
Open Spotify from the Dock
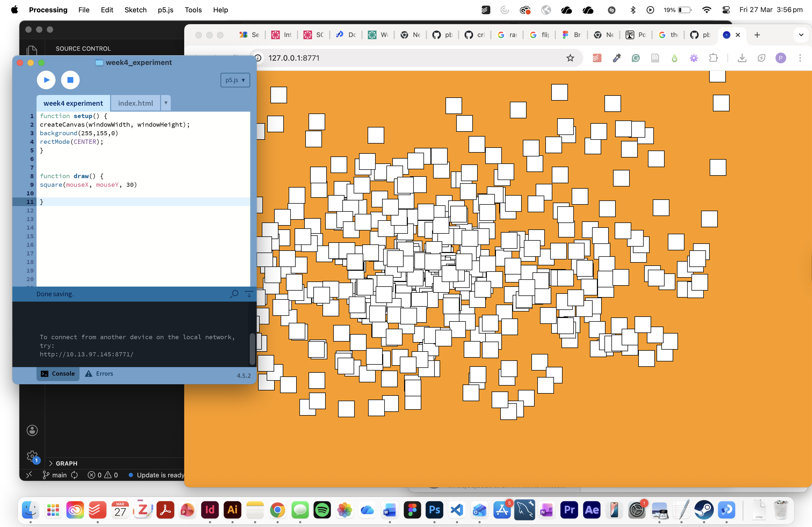pos(322,510)
